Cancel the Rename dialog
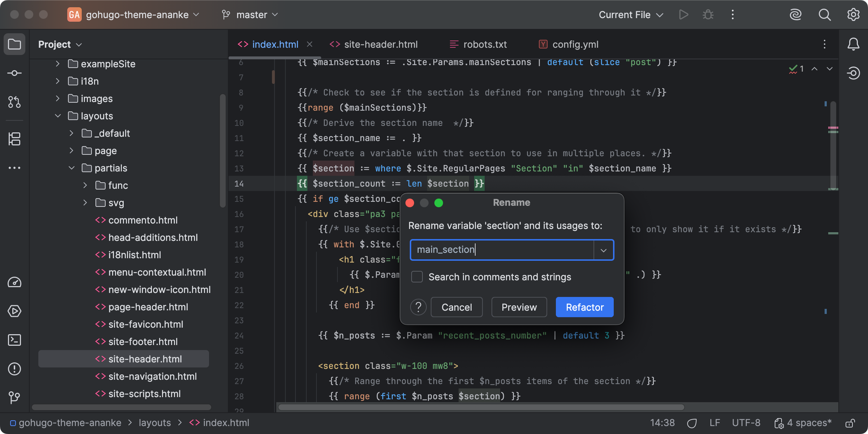Viewport: 868px width, 434px height. pyautogui.click(x=456, y=307)
